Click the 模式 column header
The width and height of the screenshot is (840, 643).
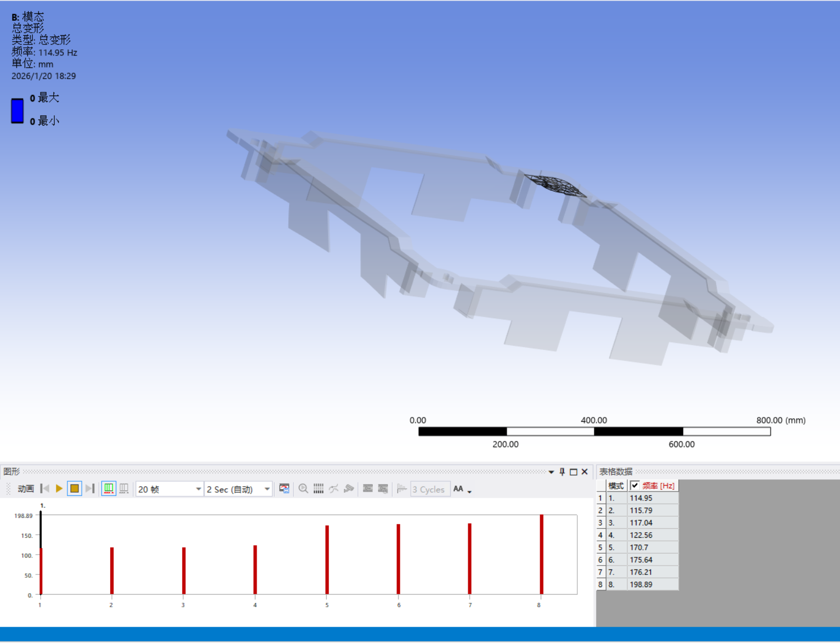click(616, 486)
